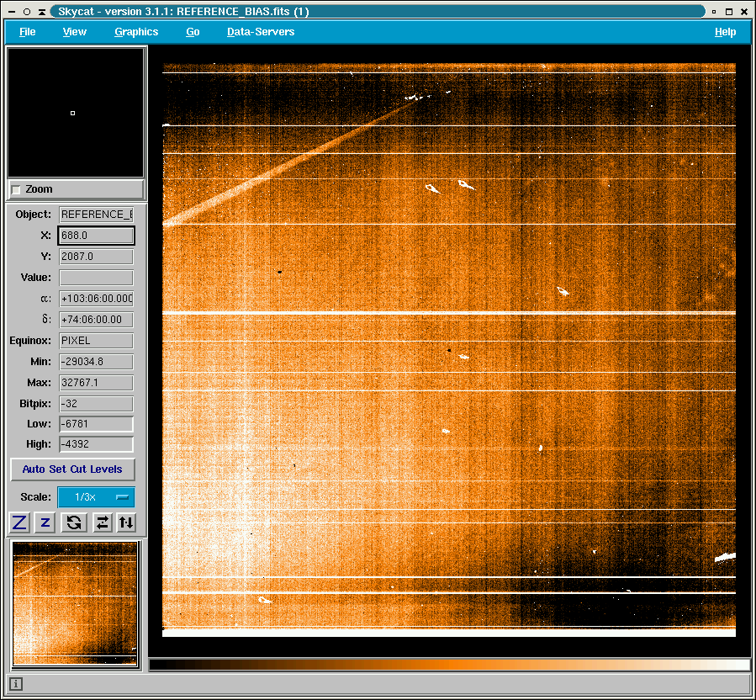Click the small z zoom-out button
The image size is (756, 700).
click(x=45, y=522)
